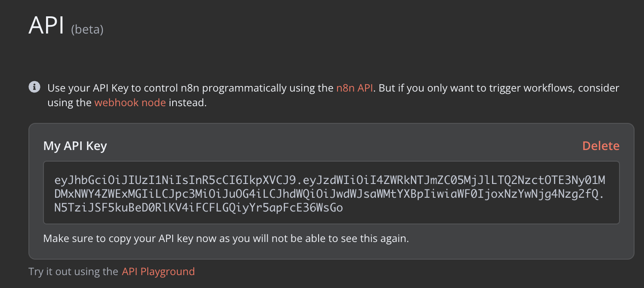The image size is (644, 288).
Task: Click the info circle icon
Action: [34, 87]
